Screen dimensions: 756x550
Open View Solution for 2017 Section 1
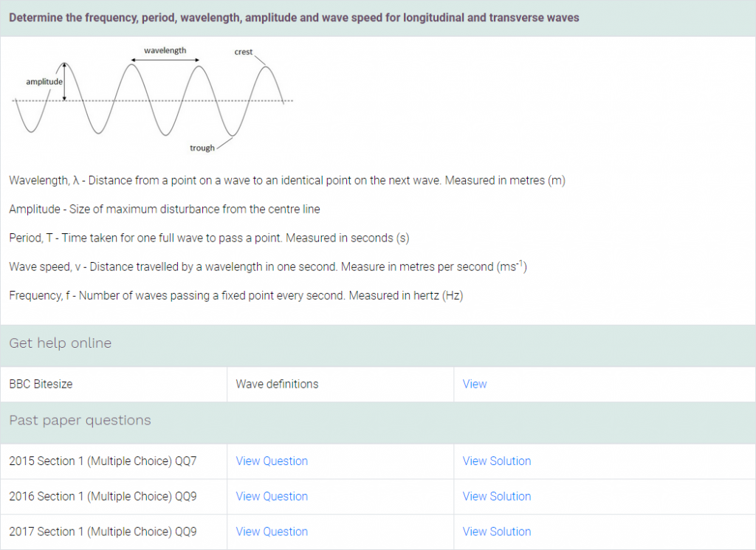497,532
